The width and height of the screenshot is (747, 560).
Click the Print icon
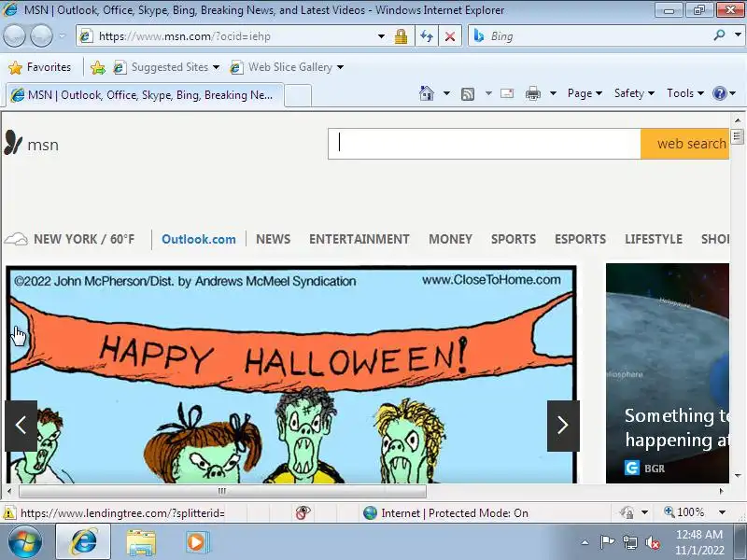(x=532, y=94)
